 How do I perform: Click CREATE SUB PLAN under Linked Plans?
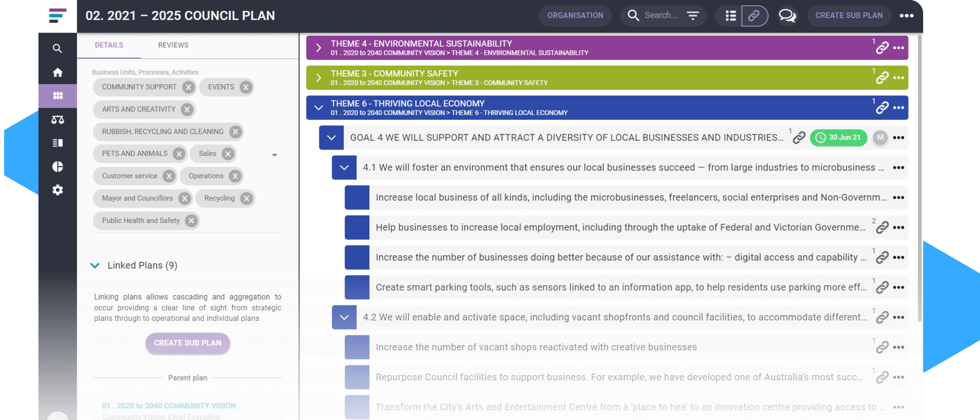coord(188,343)
